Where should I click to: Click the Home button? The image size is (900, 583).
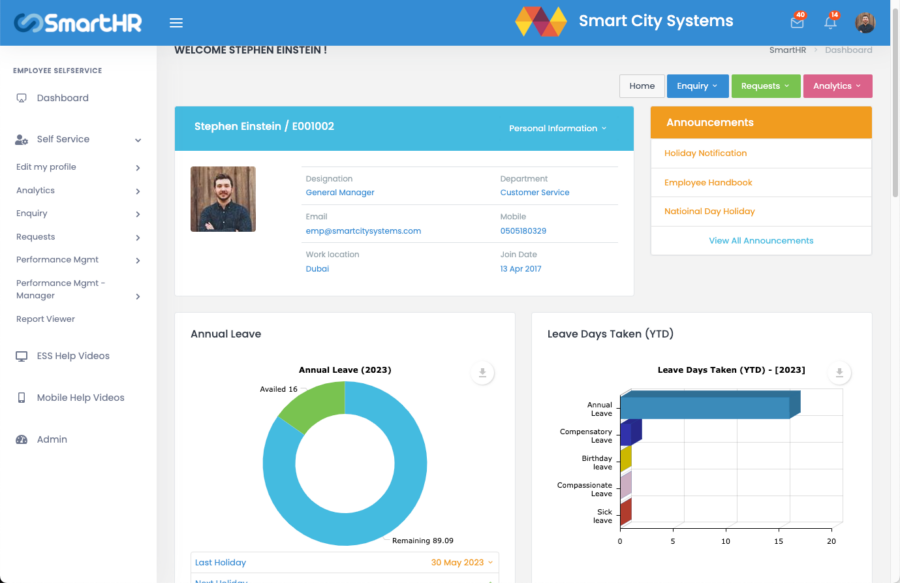pos(642,86)
